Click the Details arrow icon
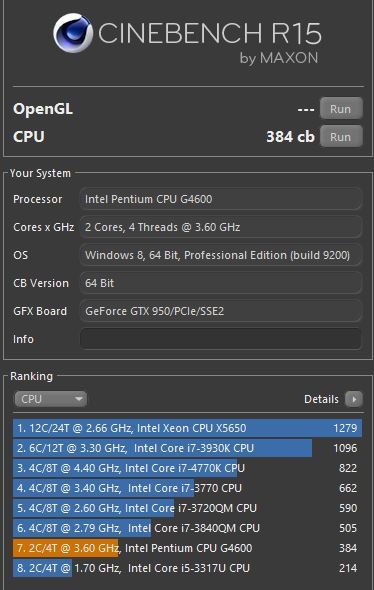 tap(354, 399)
